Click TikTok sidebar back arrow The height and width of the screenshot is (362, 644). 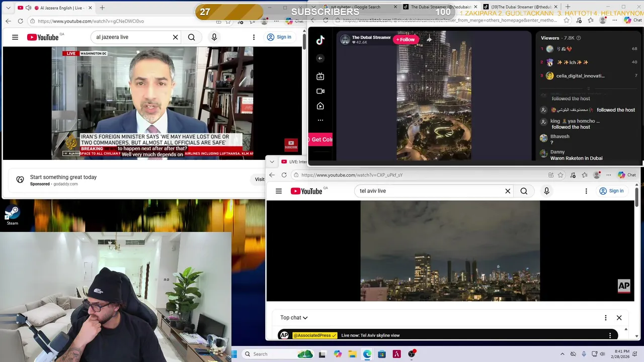coord(320,58)
